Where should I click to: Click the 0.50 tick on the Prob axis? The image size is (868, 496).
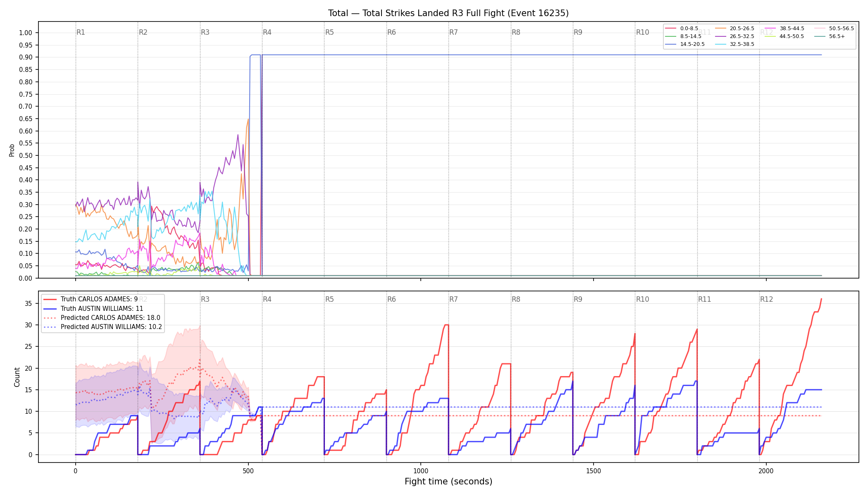coord(26,156)
